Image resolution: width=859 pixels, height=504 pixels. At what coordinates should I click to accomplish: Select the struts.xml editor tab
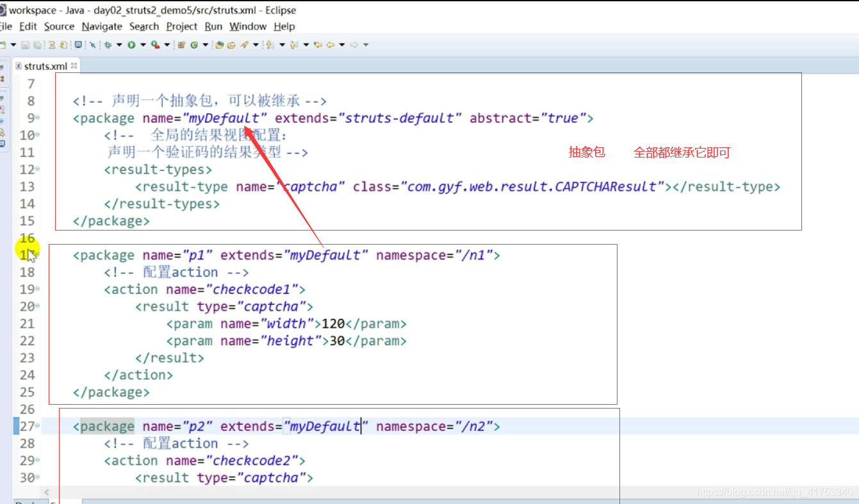click(45, 66)
